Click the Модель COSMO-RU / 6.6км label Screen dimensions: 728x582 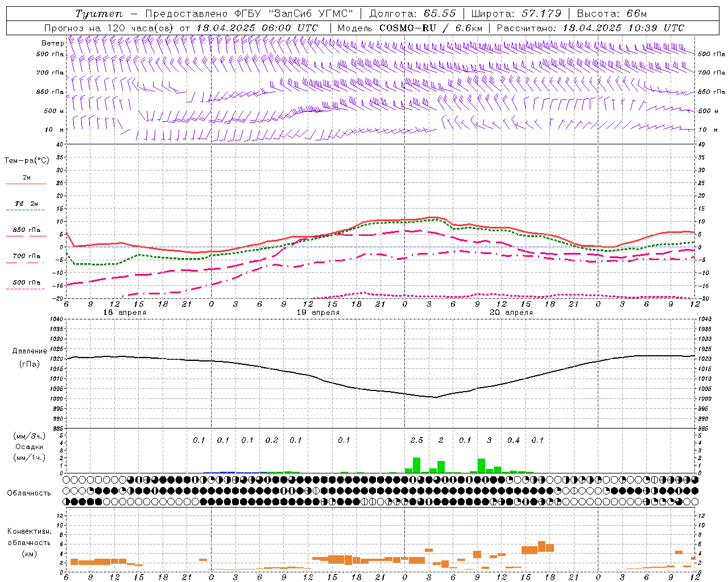(x=410, y=28)
